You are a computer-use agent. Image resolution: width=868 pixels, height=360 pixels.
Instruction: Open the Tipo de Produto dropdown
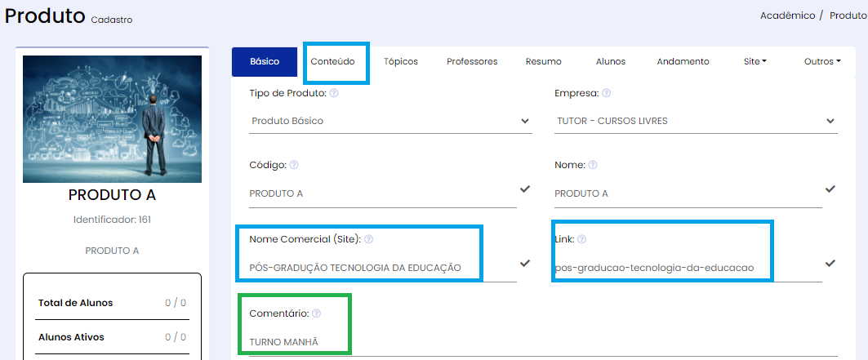389,121
